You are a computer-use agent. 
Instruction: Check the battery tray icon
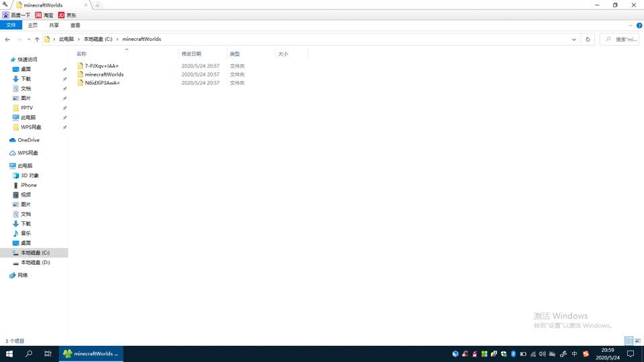point(523,354)
